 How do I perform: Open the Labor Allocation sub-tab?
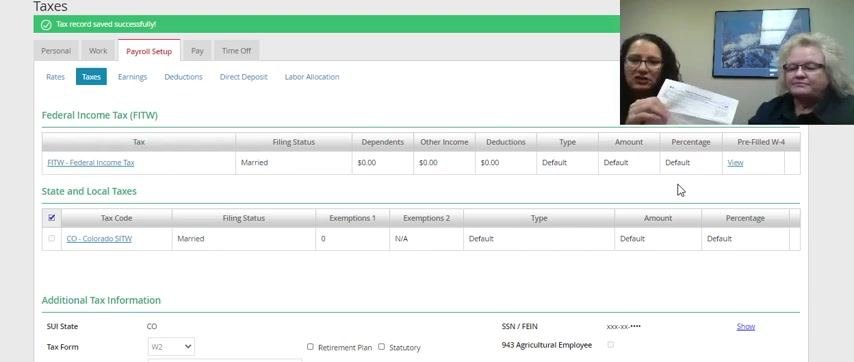coord(312,77)
